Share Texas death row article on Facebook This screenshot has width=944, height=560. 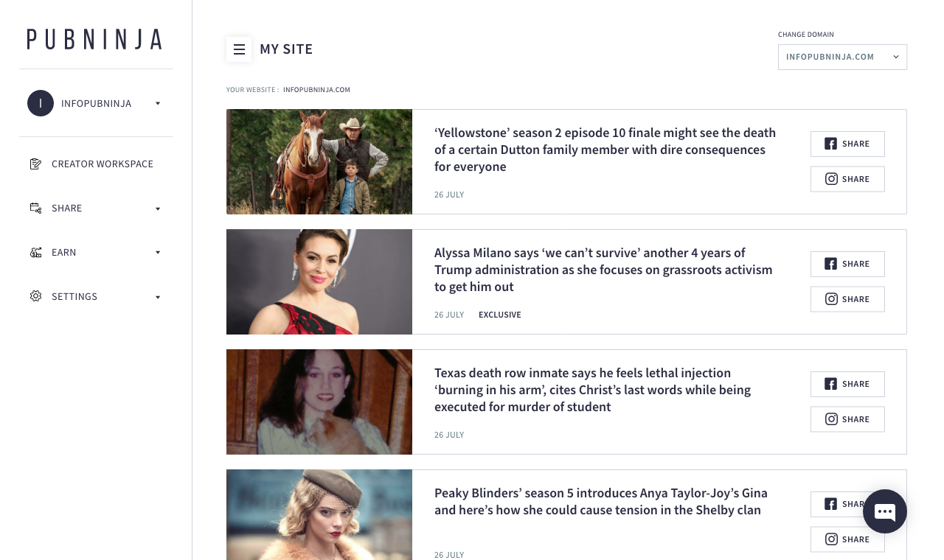(x=847, y=384)
